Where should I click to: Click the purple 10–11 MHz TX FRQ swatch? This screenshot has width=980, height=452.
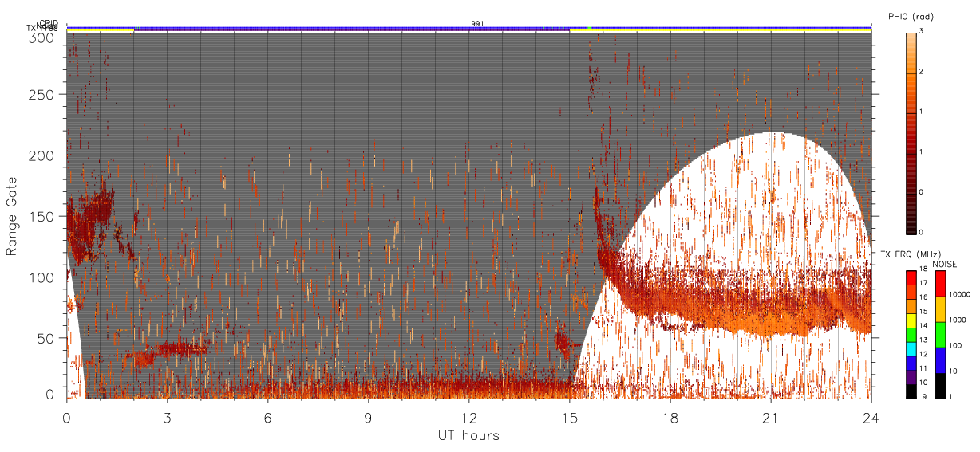click(911, 375)
